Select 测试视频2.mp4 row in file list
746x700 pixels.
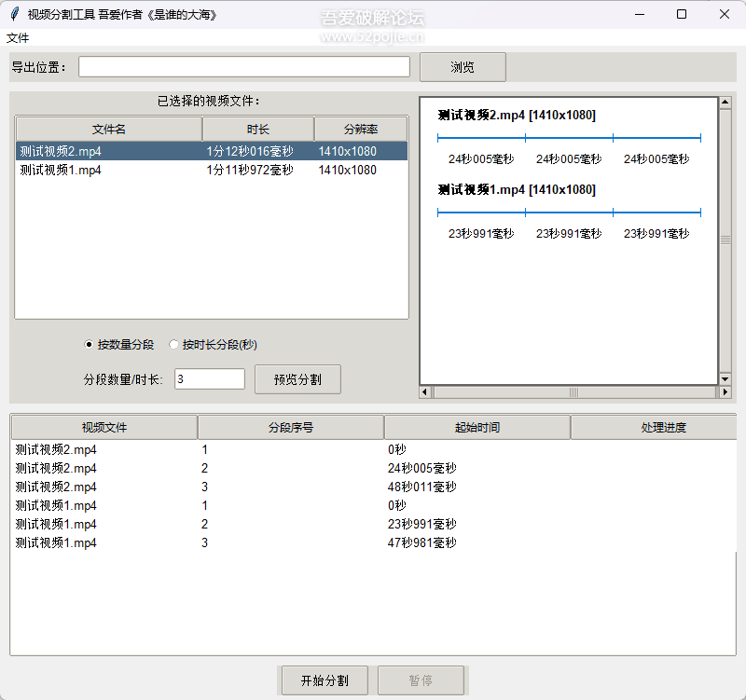click(x=212, y=151)
